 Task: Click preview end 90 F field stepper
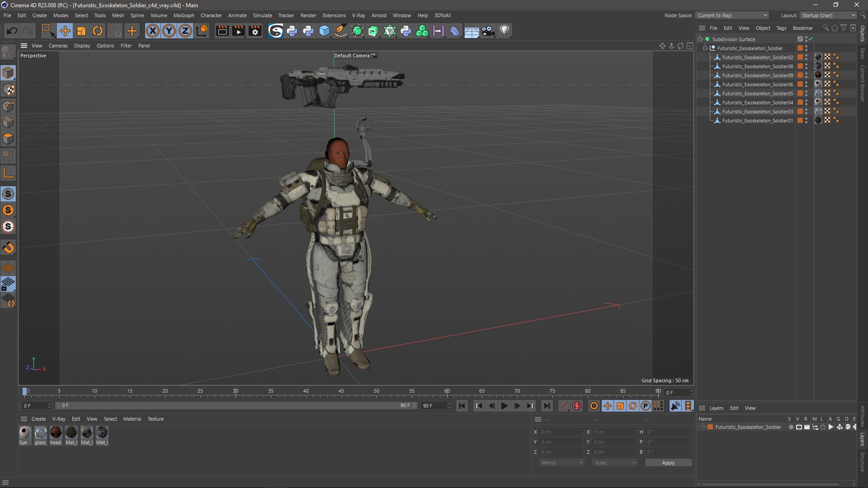[x=448, y=406]
